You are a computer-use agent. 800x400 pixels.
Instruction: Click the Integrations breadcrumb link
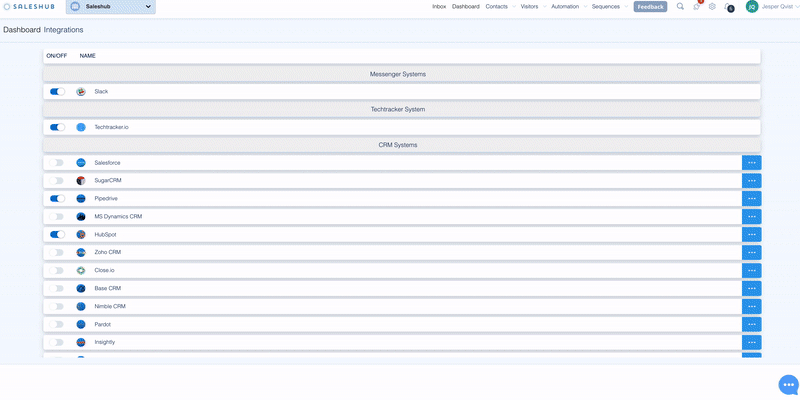[x=63, y=30]
